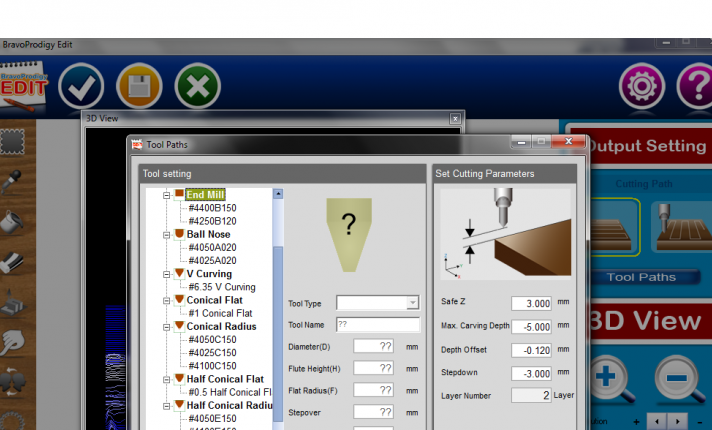
Task: Collapse the Conical Radius tool group
Action: (x=167, y=326)
